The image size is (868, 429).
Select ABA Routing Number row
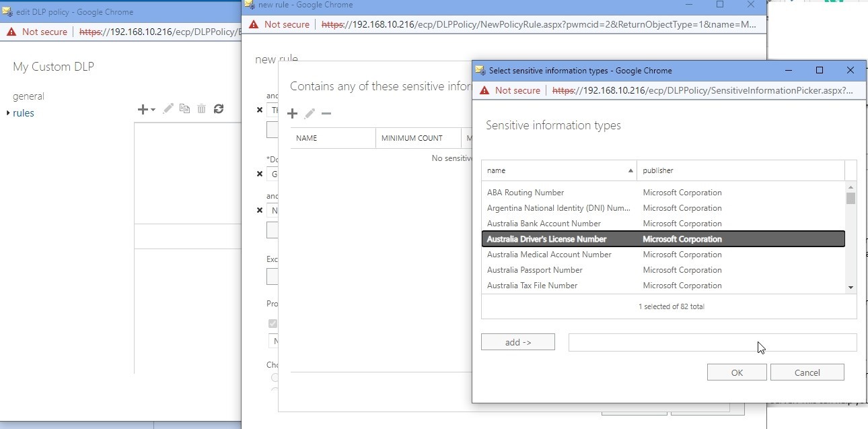(x=663, y=193)
